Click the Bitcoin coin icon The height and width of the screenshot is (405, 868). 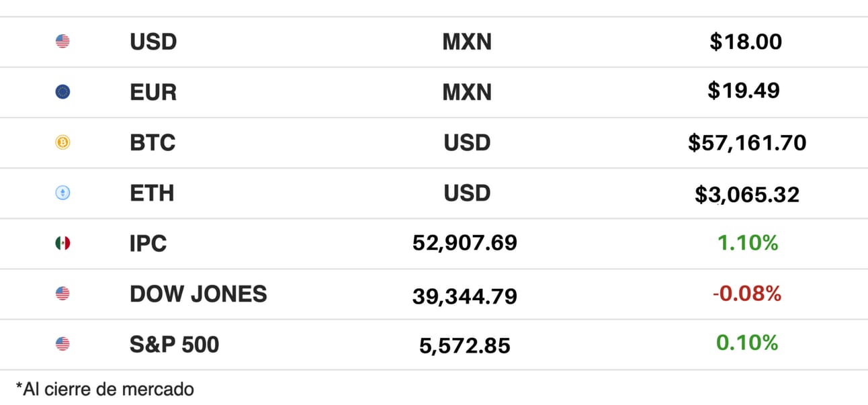(62, 142)
